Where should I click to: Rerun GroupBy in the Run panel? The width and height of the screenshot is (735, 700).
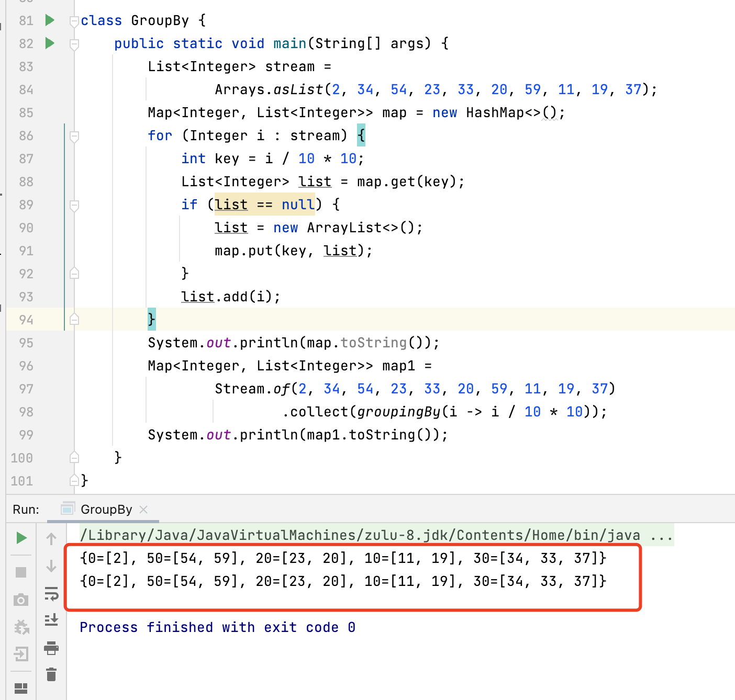pyautogui.click(x=21, y=538)
